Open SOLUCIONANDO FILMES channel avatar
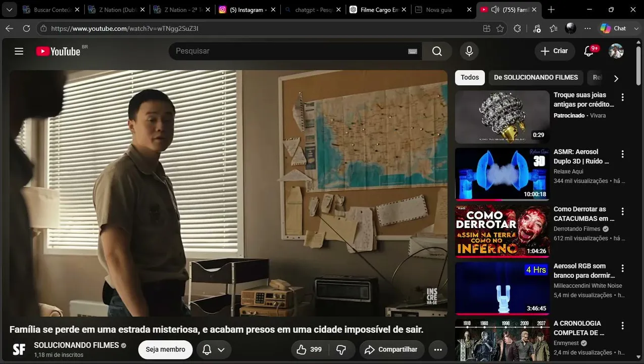The image size is (644, 364). coord(19,349)
